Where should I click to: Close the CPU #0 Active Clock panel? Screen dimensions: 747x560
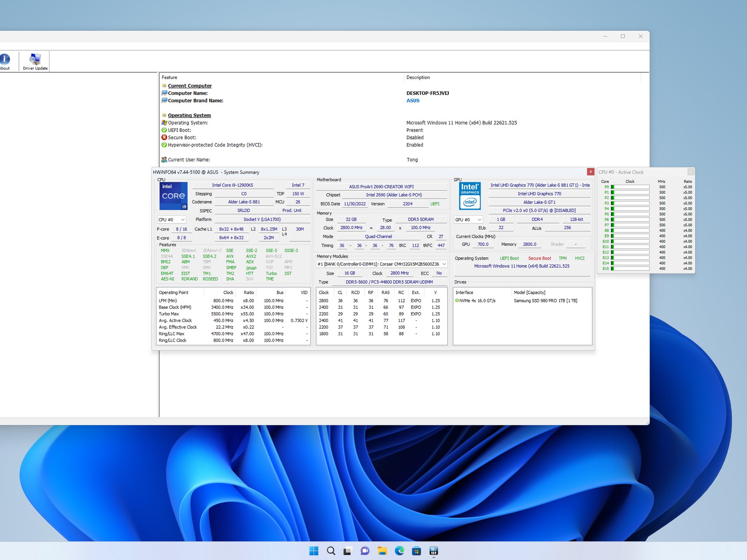click(691, 172)
